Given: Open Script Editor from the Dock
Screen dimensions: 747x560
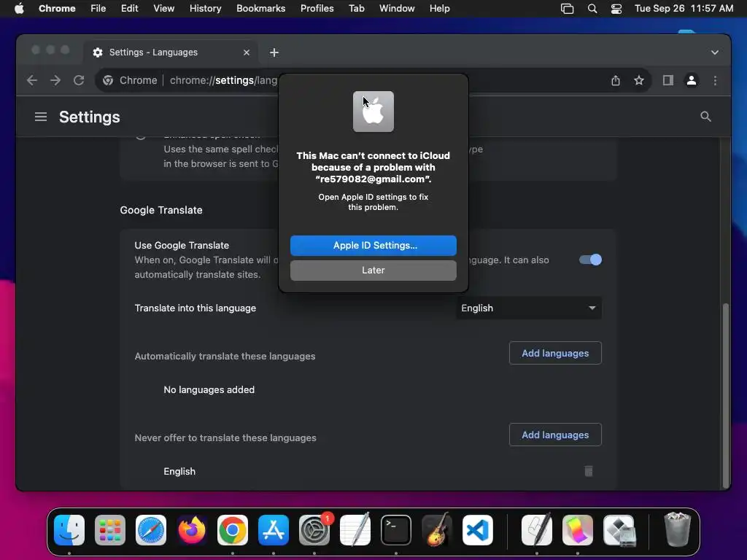Looking at the screenshot, I should (x=537, y=530).
